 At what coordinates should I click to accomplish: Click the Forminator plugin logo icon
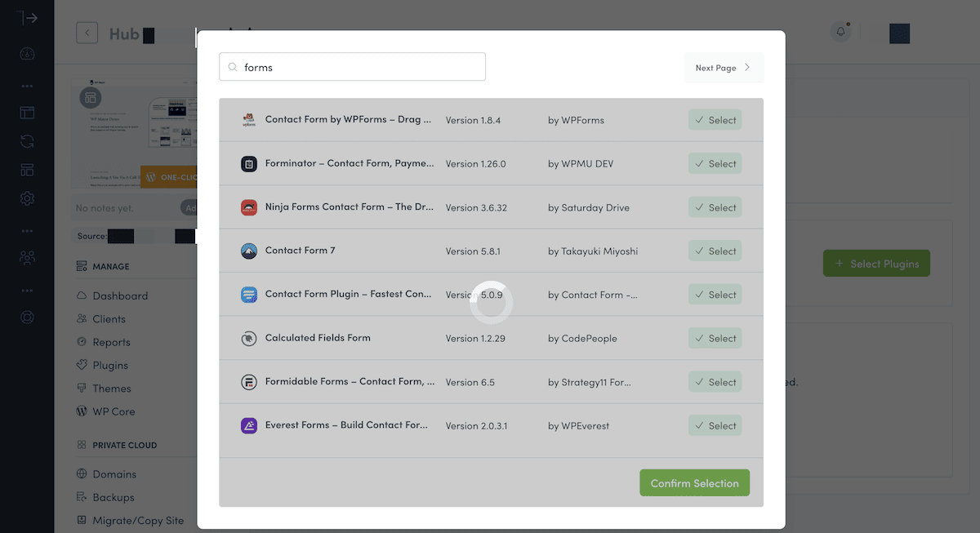tap(249, 164)
